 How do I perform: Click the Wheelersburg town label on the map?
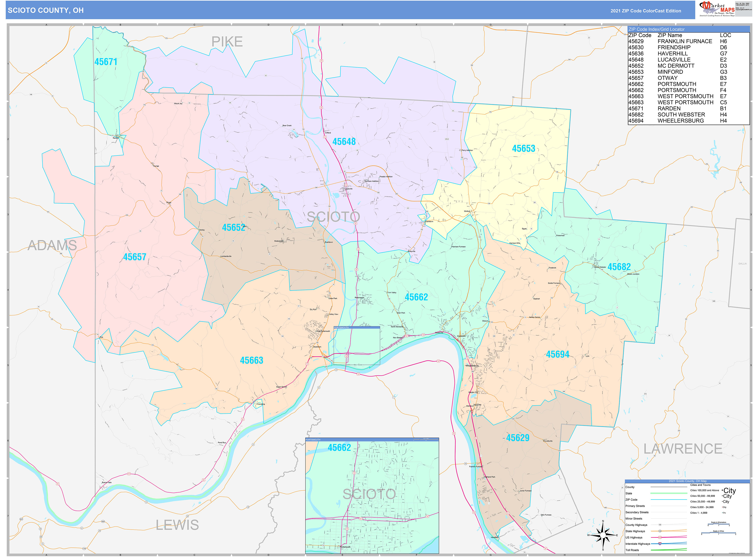pyautogui.click(x=472, y=366)
